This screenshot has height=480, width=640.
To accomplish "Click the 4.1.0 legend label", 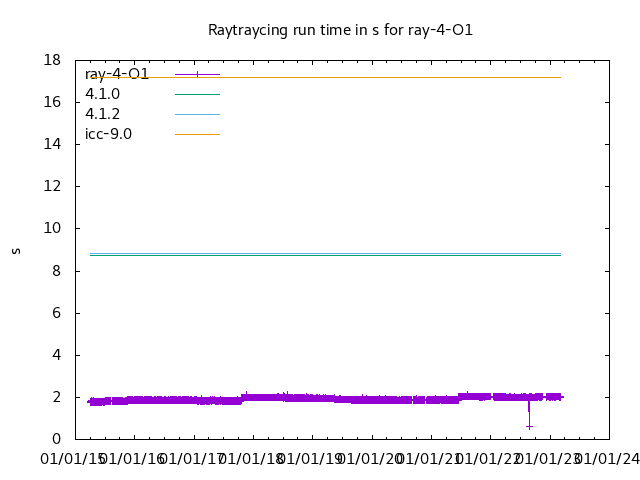I will point(102,94).
